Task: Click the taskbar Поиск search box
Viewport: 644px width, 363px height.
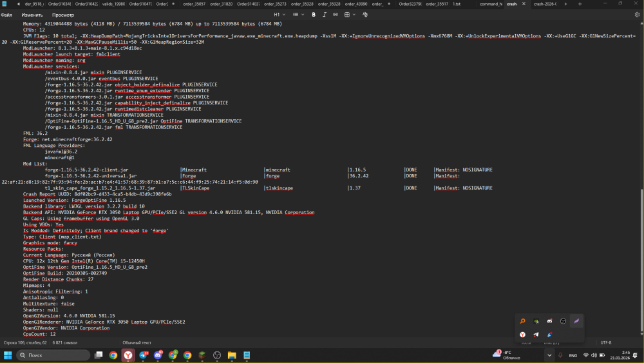Action: coord(53,355)
